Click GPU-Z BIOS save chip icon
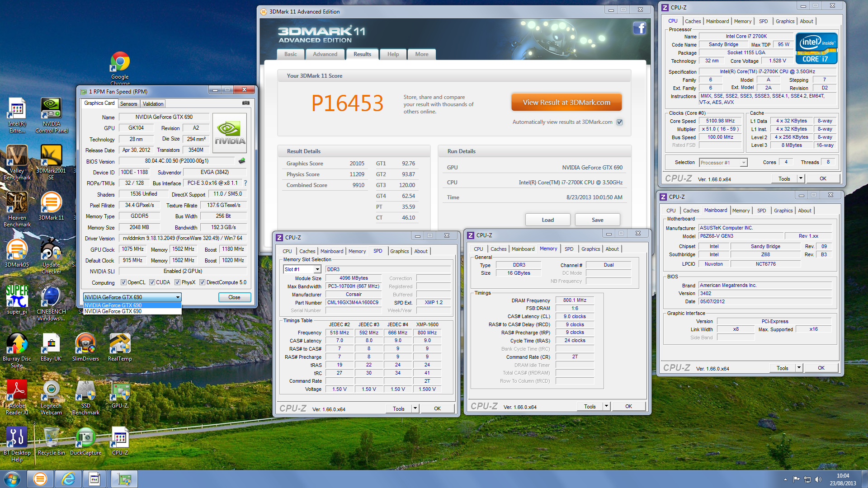Screen dimensions: 868x488 [242, 161]
